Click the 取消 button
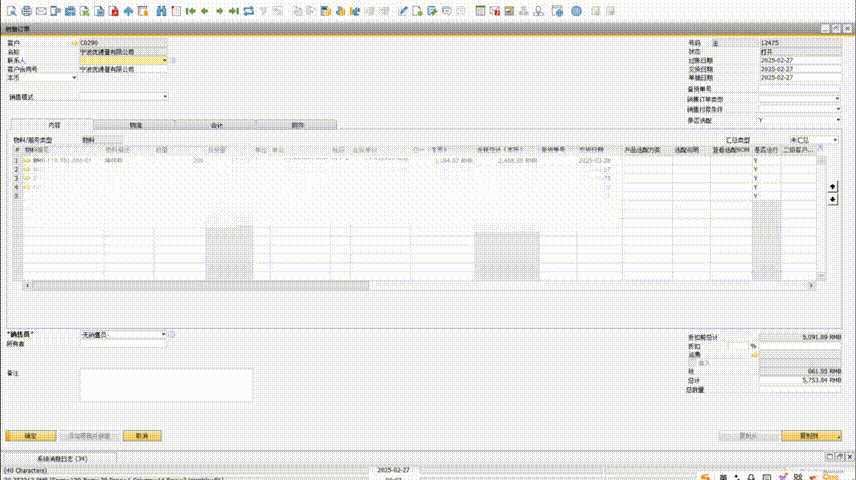The width and height of the screenshot is (856, 480). (x=141, y=436)
